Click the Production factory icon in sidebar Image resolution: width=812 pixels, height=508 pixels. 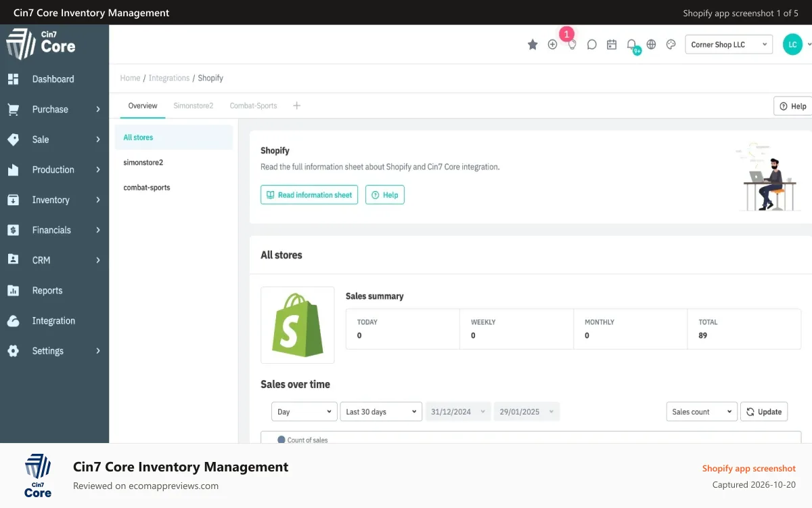tap(13, 170)
